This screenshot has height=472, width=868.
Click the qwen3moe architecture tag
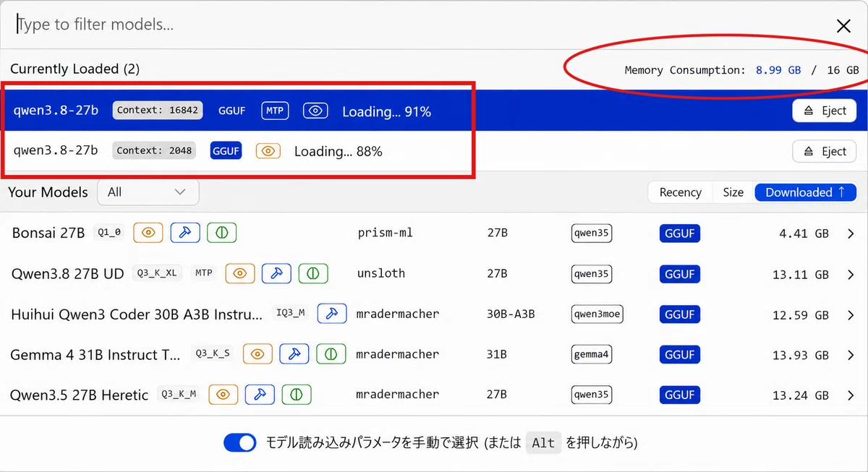click(597, 314)
